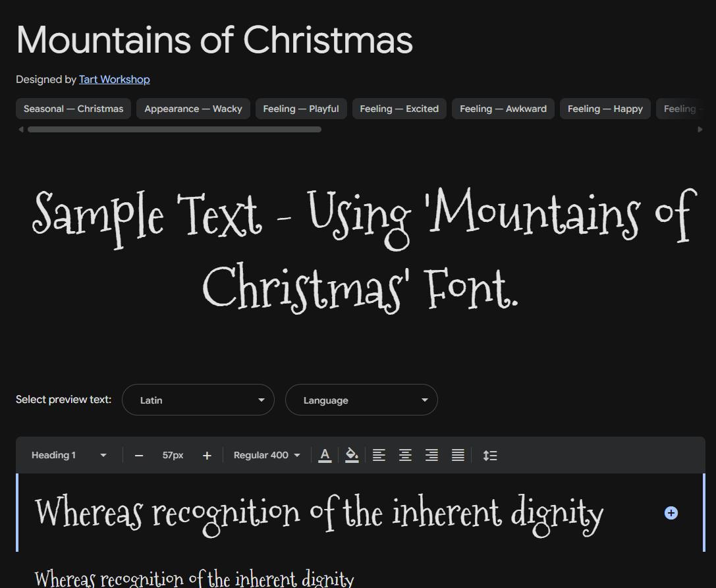Align text right
Viewport: 716px width, 588px height.
click(431, 455)
